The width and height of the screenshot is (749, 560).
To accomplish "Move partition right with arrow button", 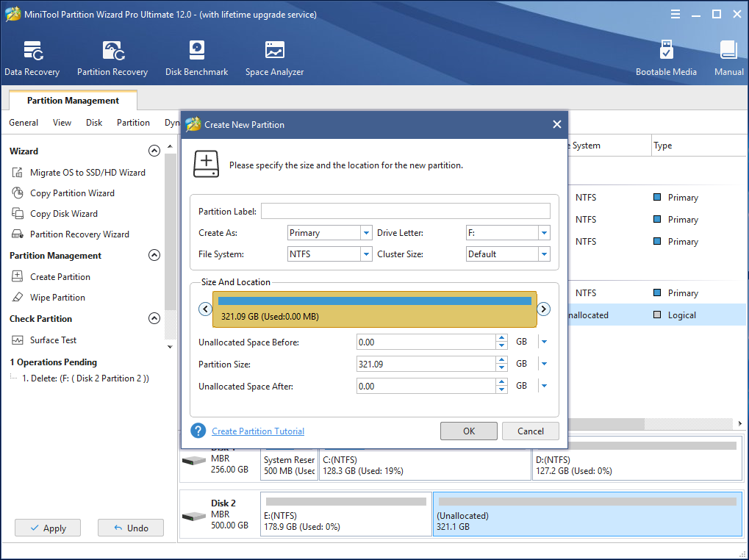I will 544,309.
